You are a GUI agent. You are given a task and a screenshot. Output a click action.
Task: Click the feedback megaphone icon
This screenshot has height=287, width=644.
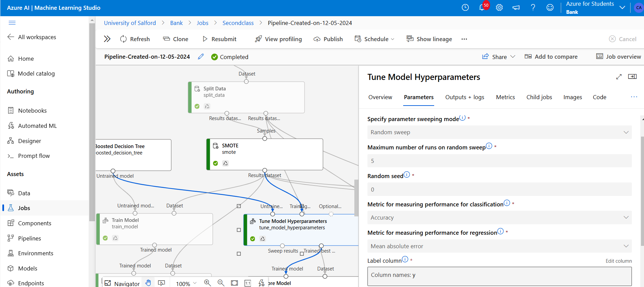tap(516, 7)
